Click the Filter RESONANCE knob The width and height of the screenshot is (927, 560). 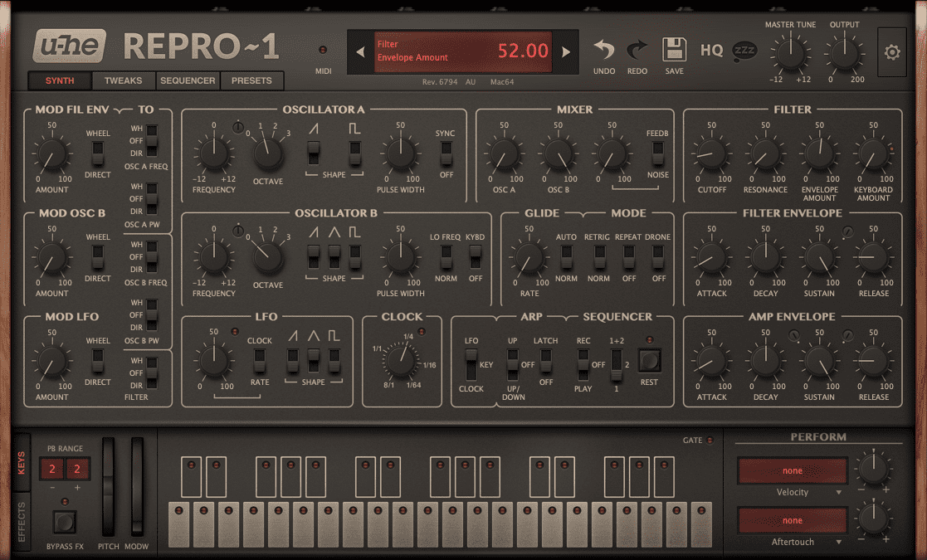765,153
